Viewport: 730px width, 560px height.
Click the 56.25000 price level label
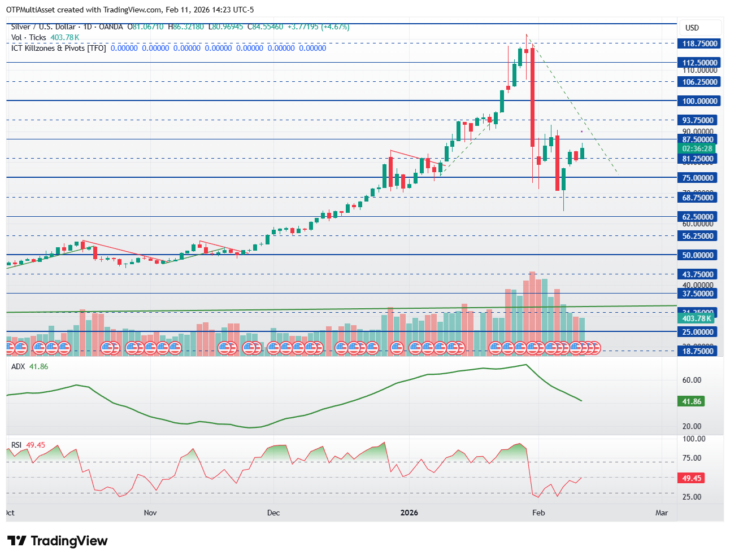point(698,236)
